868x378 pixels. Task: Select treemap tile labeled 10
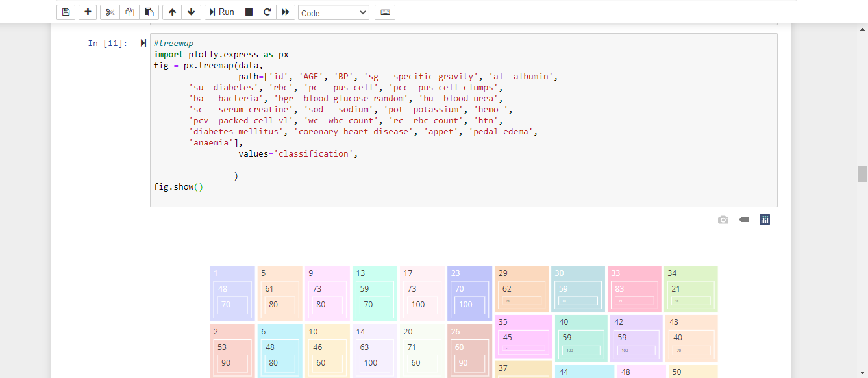tap(327, 351)
